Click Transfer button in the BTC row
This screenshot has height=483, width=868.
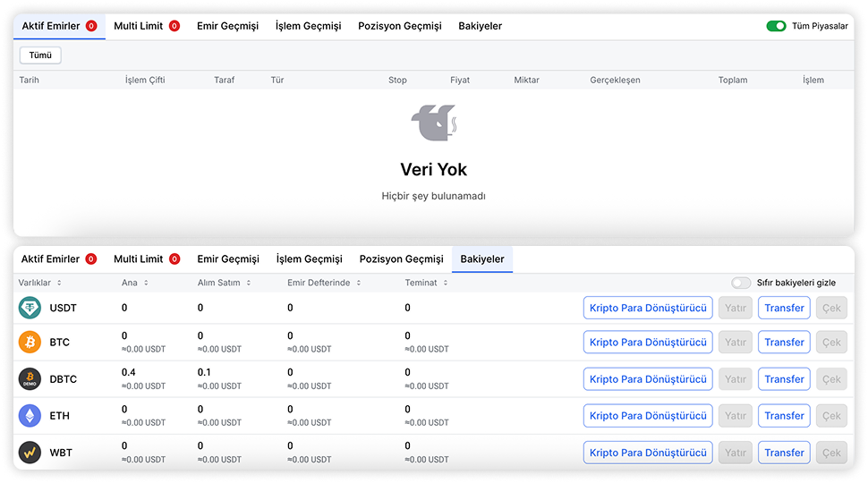[784, 343]
